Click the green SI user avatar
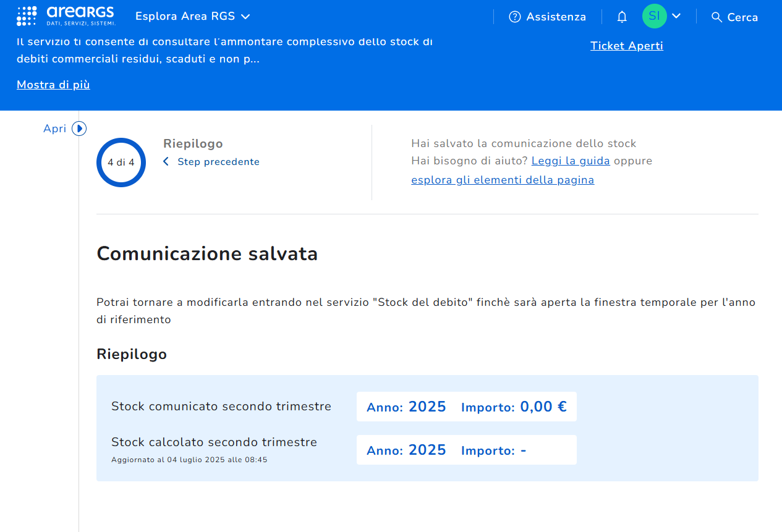Image resolution: width=782 pixels, height=532 pixels. click(x=654, y=16)
